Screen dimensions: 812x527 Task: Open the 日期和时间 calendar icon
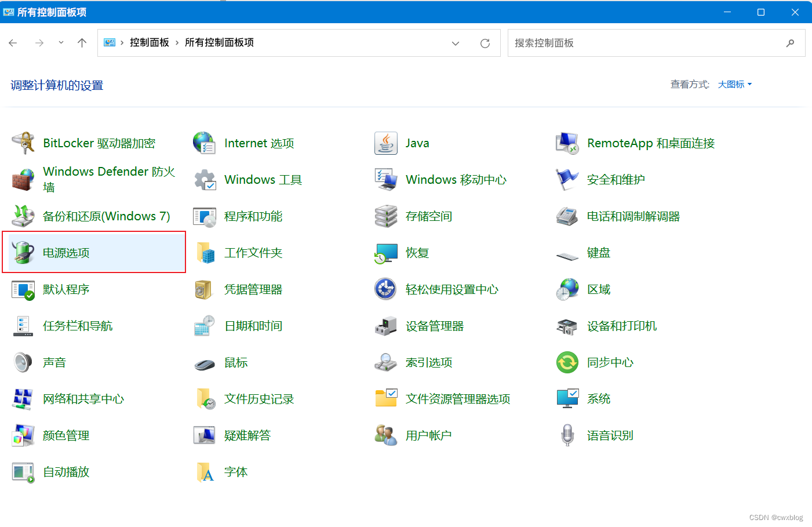(205, 326)
